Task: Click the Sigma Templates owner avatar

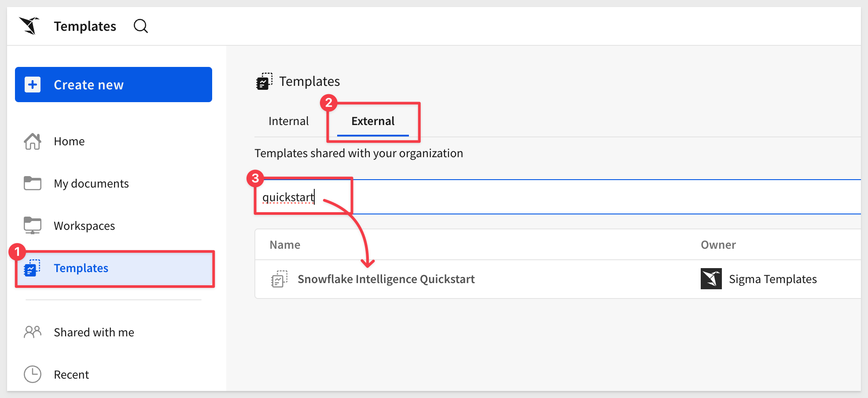Action: [x=711, y=279]
